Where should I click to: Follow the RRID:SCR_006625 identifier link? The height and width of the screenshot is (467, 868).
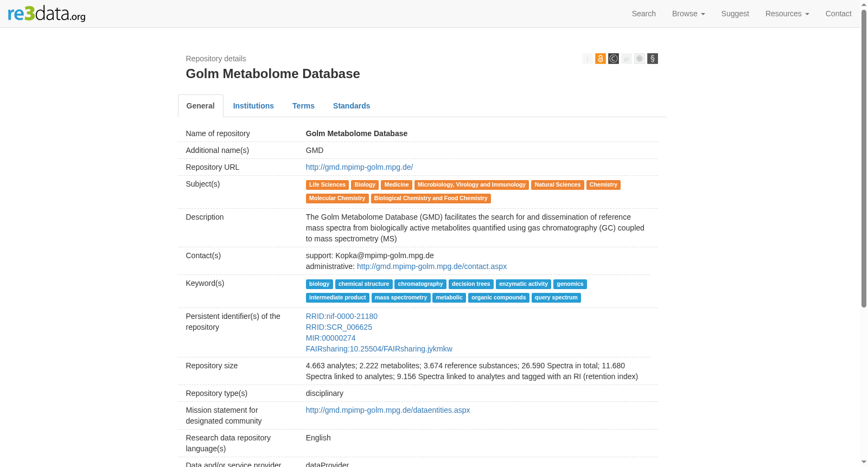click(339, 327)
